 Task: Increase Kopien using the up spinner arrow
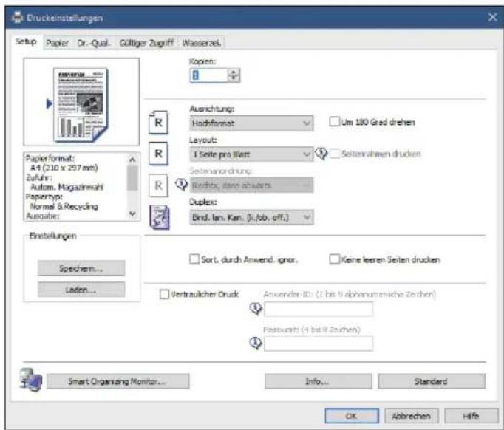click(234, 72)
